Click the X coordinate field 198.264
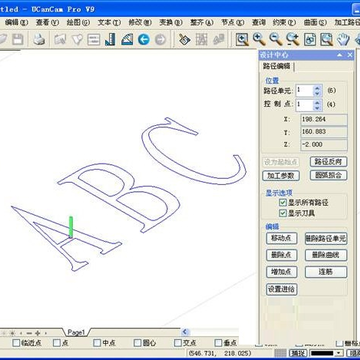The image size is (360, 360). tap(324, 119)
